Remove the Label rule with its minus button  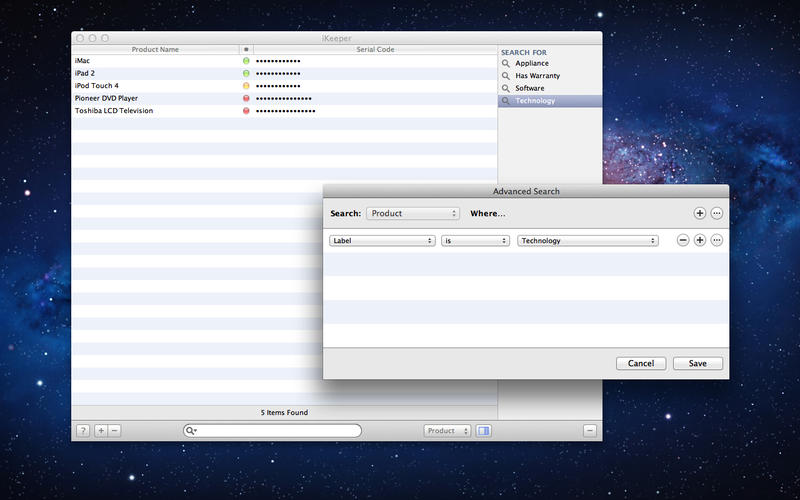[683, 240]
